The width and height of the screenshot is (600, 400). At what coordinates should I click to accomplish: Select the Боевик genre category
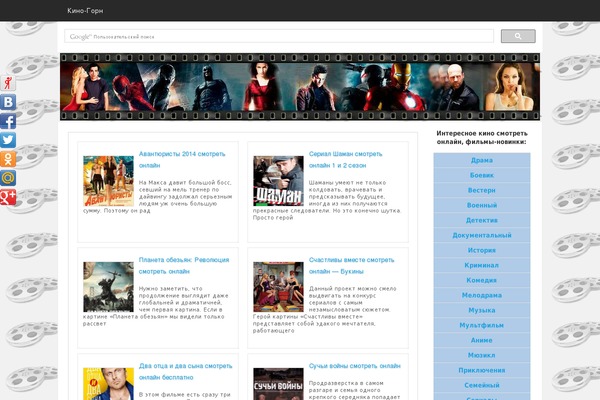pyautogui.click(x=482, y=175)
